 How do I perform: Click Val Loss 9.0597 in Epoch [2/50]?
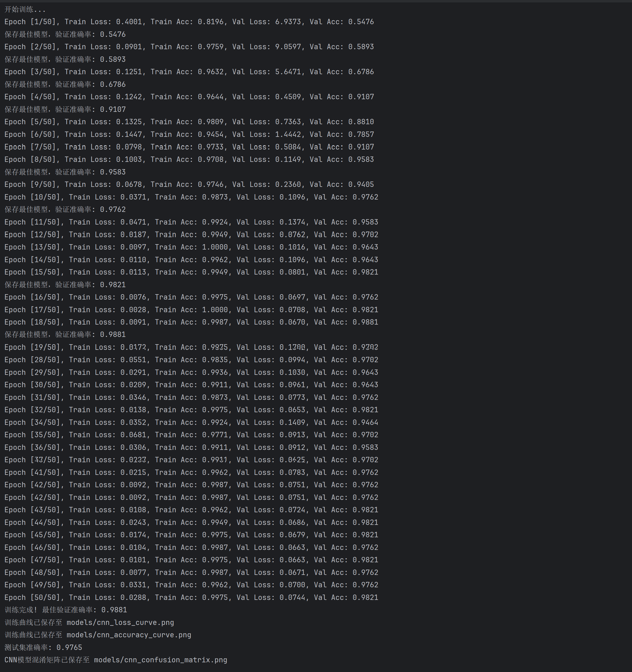(288, 47)
